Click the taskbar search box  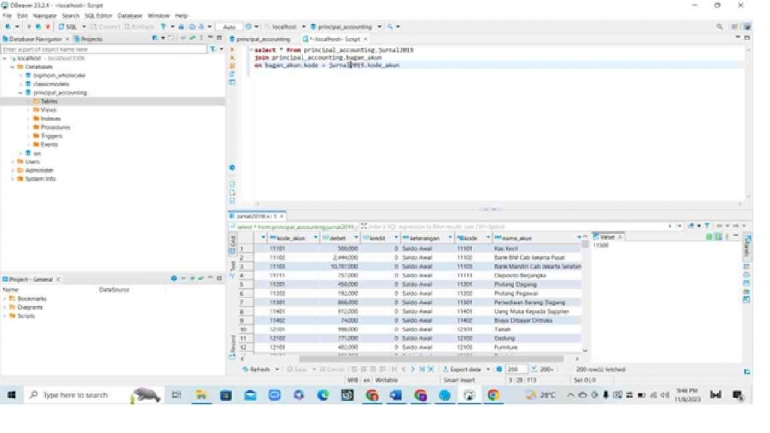point(93,395)
